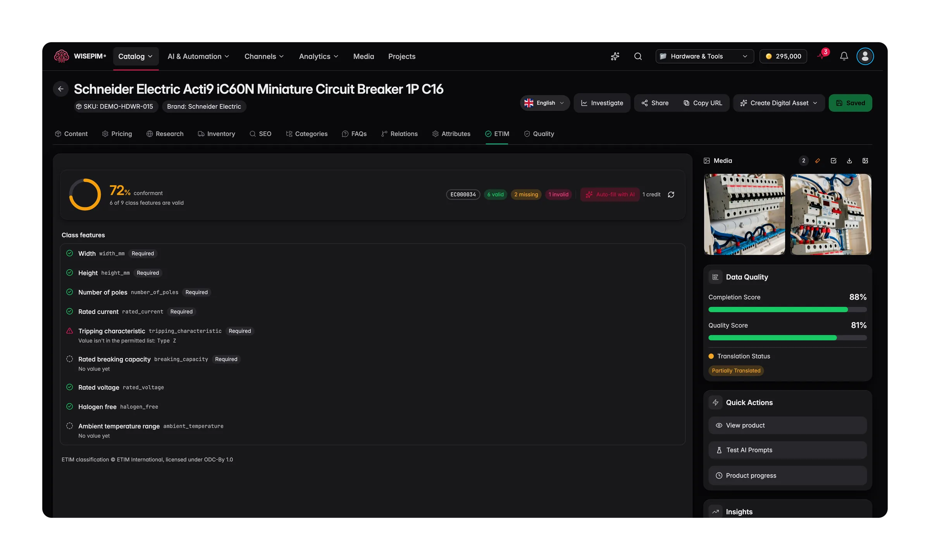Click the invalid warning icon for Tripping characteristic
The image size is (930, 560).
pos(69,331)
